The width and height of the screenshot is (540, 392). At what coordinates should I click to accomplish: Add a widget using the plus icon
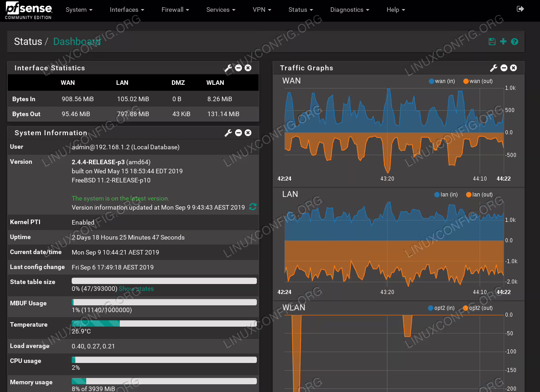click(503, 42)
